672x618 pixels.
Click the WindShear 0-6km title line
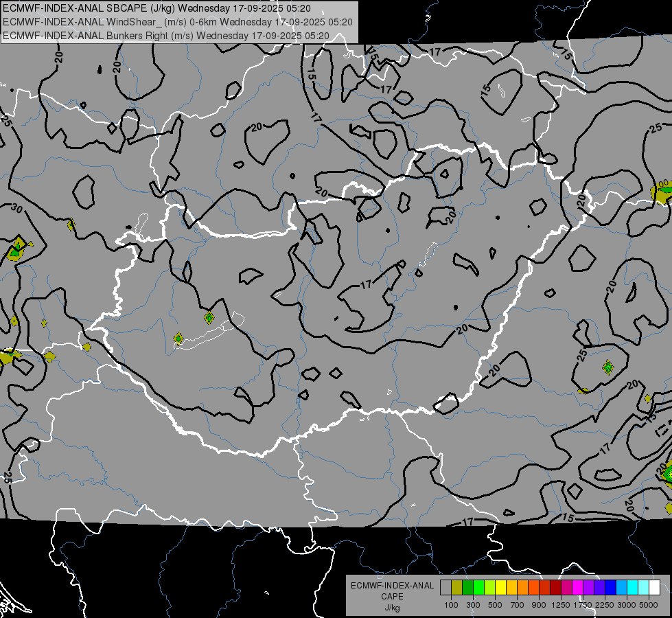click(177, 22)
